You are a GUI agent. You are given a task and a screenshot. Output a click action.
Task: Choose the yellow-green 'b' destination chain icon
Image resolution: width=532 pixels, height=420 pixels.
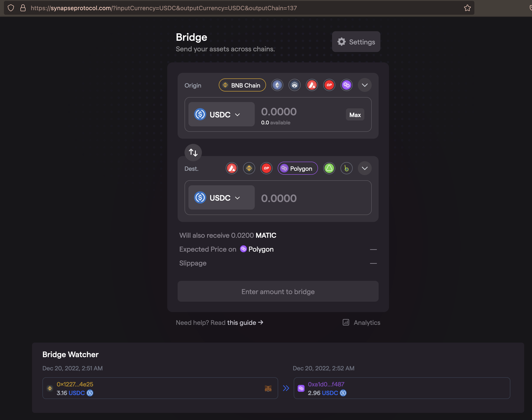click(x=347, y=168)
